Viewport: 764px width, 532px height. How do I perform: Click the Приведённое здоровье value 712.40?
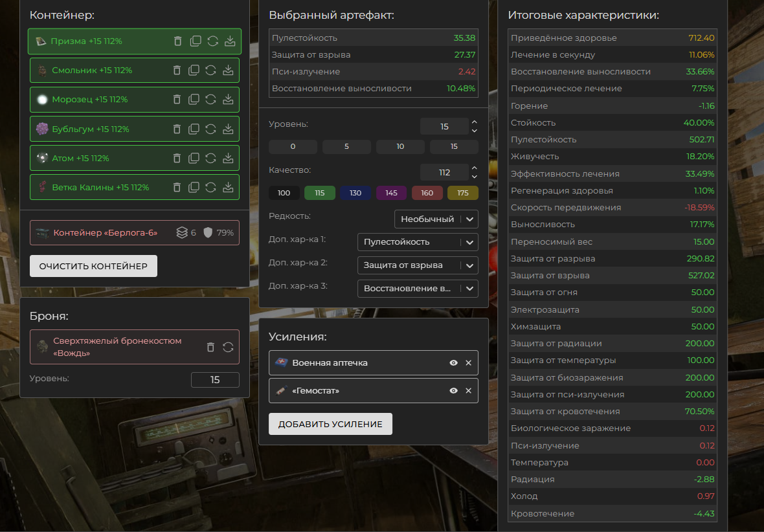tap(701, 38)
